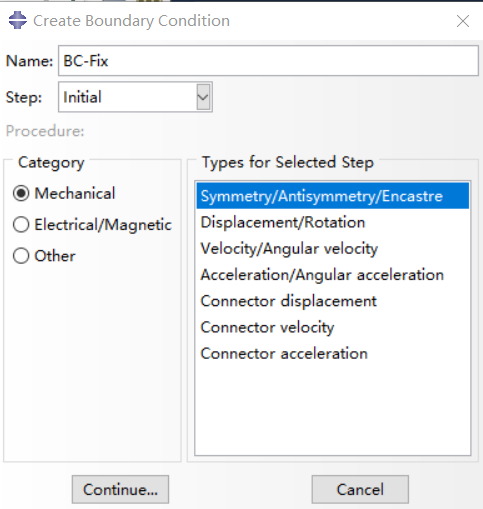Click the Name field containing BC-Fix

(x=268, y=61)
